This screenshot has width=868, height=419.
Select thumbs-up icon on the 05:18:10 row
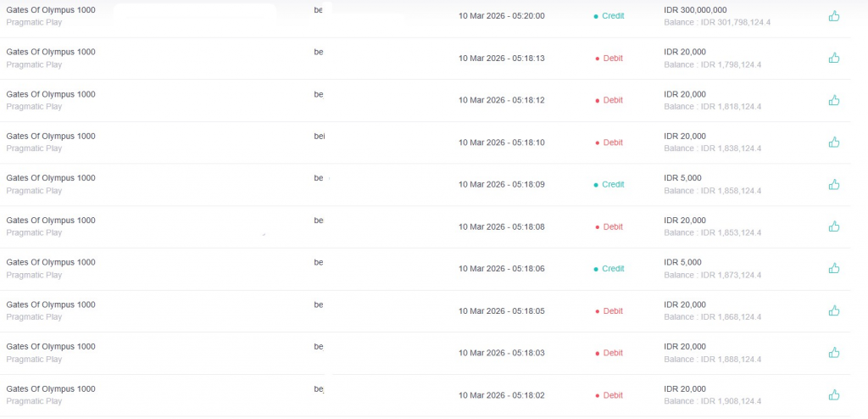point(834,142)
